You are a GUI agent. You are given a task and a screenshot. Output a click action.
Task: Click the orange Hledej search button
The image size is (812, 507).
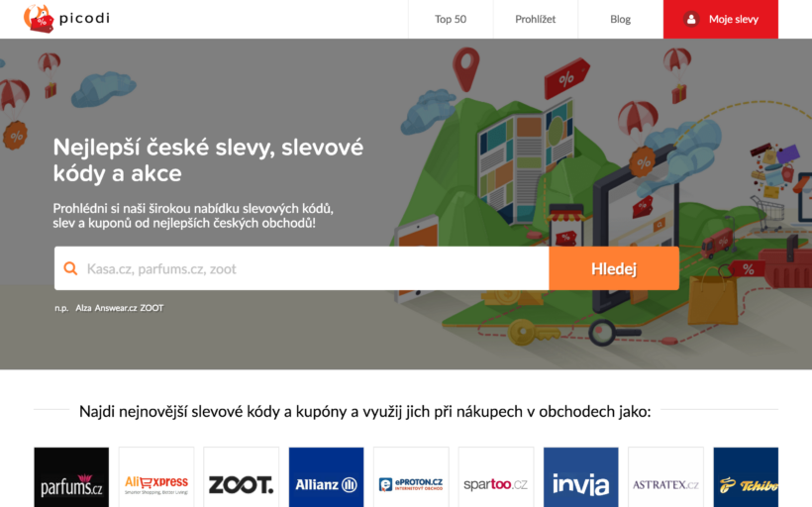point(614,268)
